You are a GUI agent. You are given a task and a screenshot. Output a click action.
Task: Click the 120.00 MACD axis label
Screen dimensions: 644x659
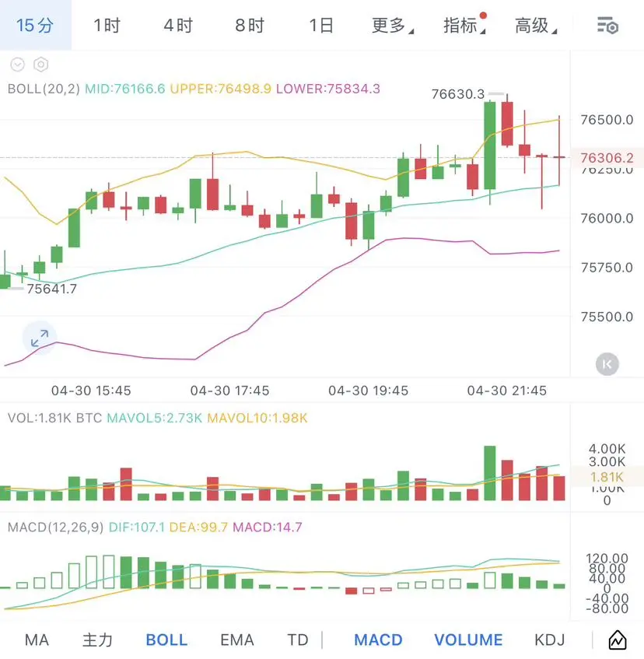click(x=607, y=559)
